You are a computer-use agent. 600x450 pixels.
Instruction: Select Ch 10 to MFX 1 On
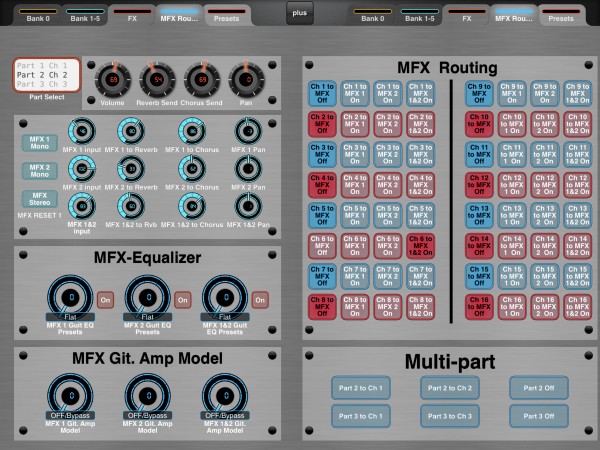(x=512, y=124)
